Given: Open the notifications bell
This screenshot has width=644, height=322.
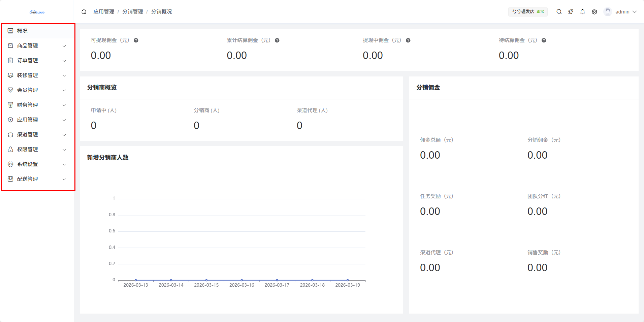Looking at the screenshot, I should (582, 12).
